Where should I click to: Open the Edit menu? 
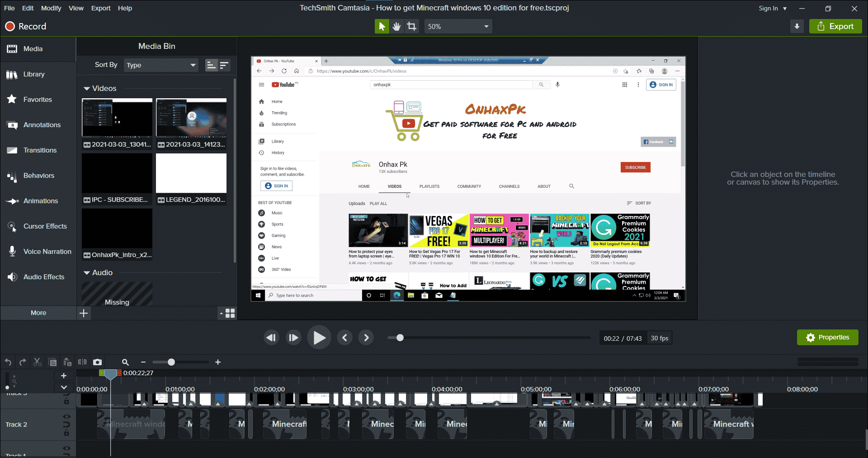tap(28, 8)
